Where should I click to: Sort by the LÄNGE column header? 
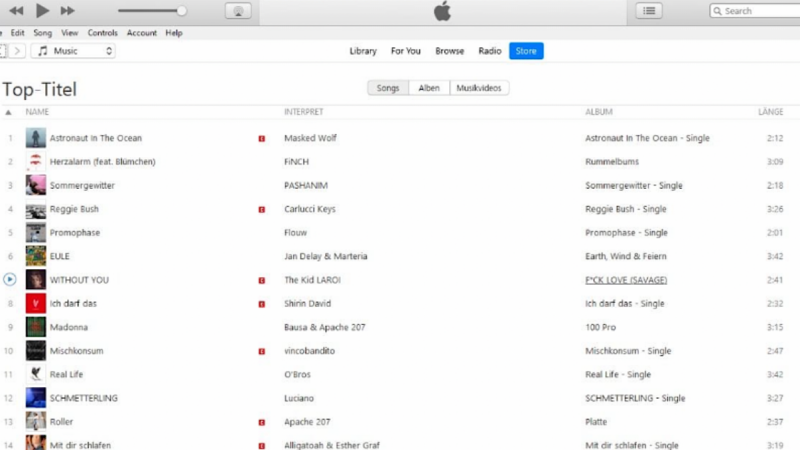coord(770,112)
